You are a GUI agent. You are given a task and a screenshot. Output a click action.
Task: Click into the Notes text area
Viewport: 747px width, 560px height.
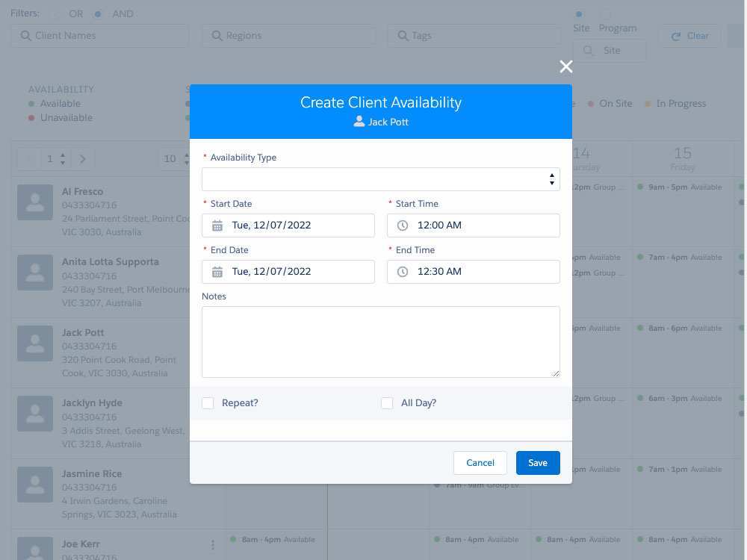381,342
